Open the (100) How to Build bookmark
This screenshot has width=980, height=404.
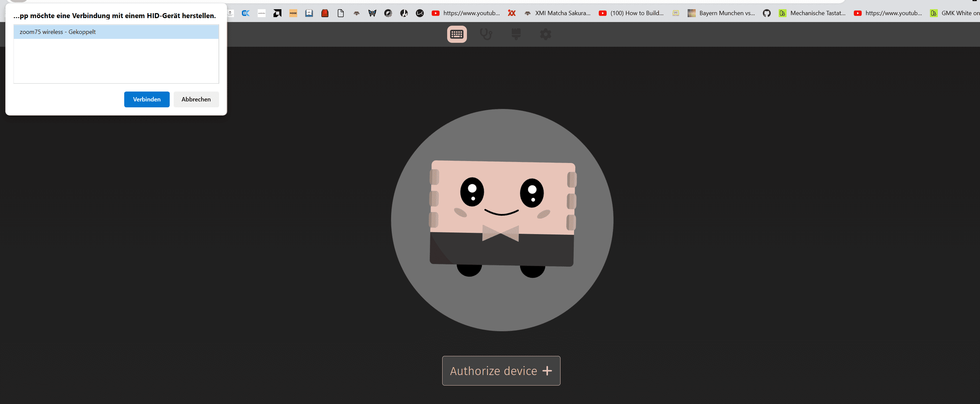(631, 13)
